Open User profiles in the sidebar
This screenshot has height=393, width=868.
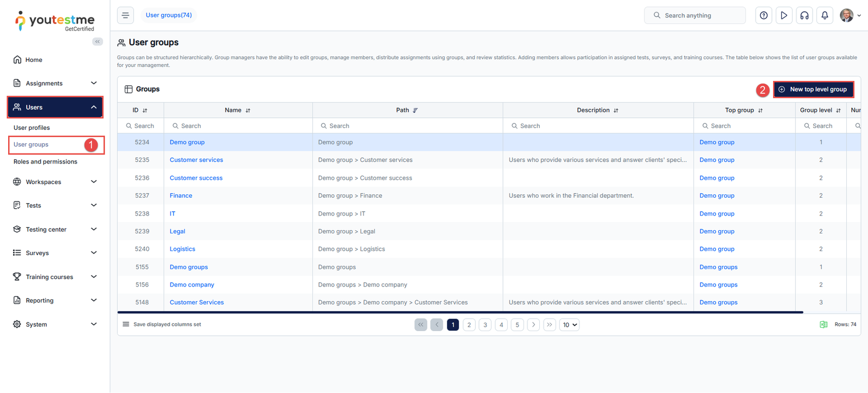(x=31, y=128)
